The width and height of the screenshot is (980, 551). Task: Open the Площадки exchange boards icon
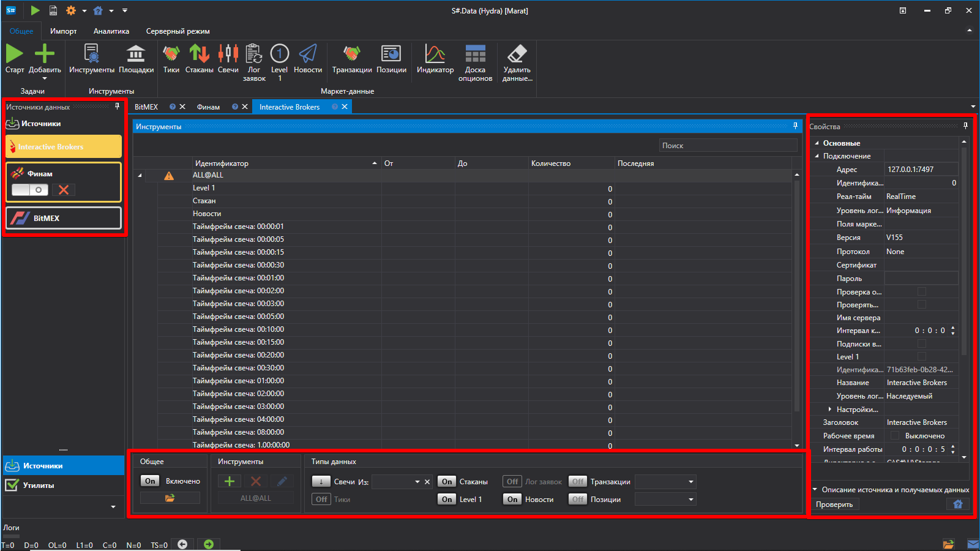(136, 59)
